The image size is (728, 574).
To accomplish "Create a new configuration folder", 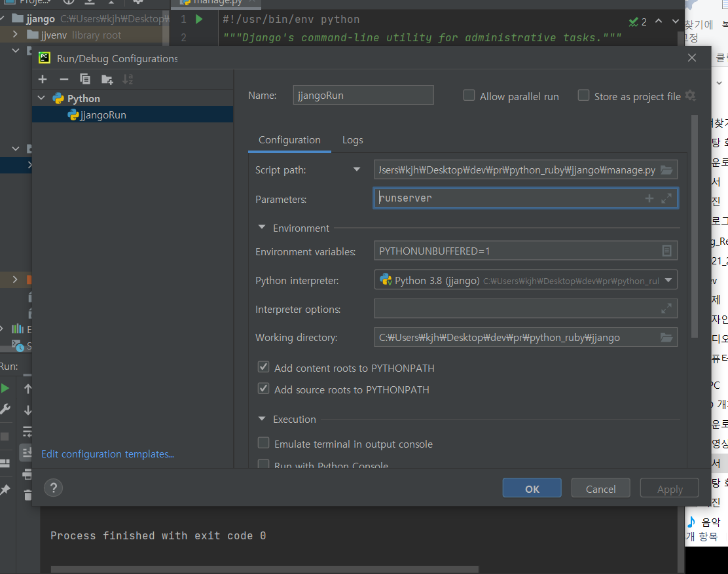I will 107,79.
